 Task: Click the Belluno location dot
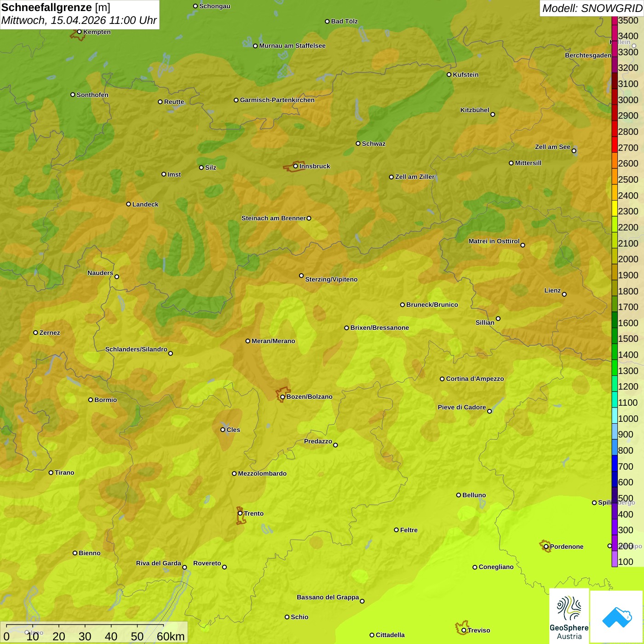459,495
